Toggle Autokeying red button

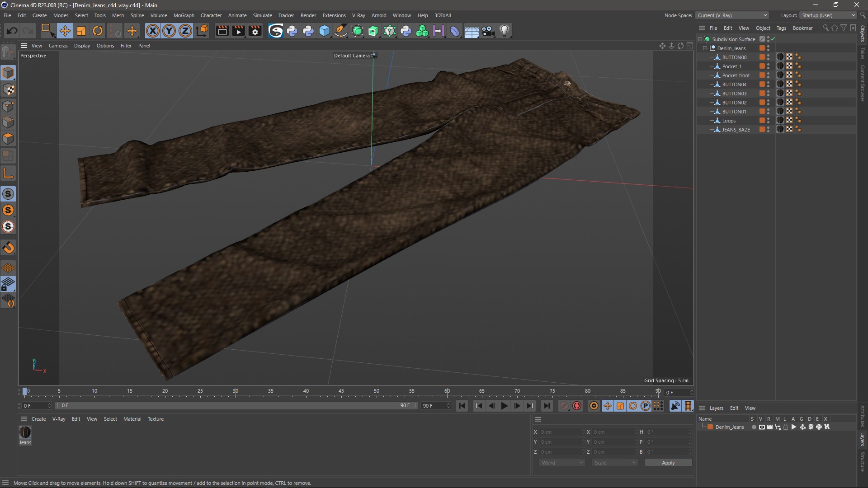tap(577, 406)
